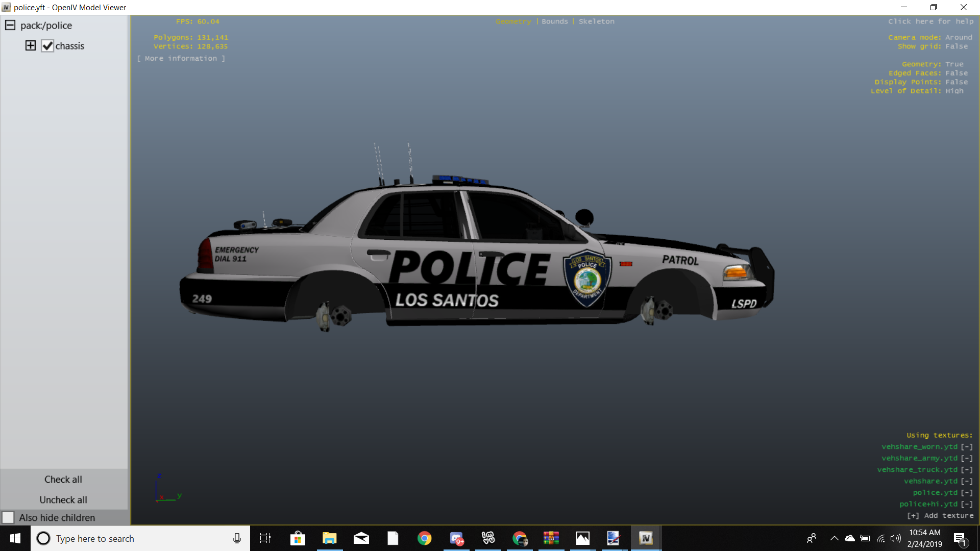The image size is (980, 551).
Task: Click the Uncheck all button
Action: pyautogui.click(x=63, y=500)
